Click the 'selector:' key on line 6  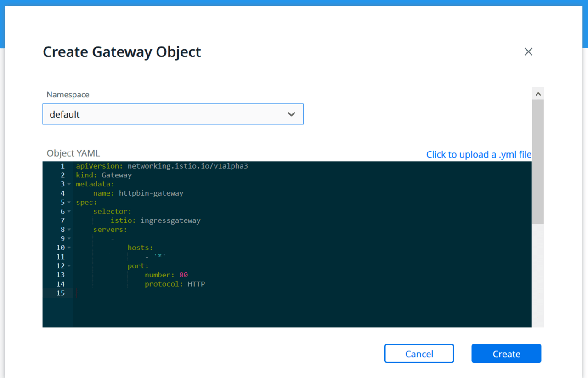click(112, 211)
